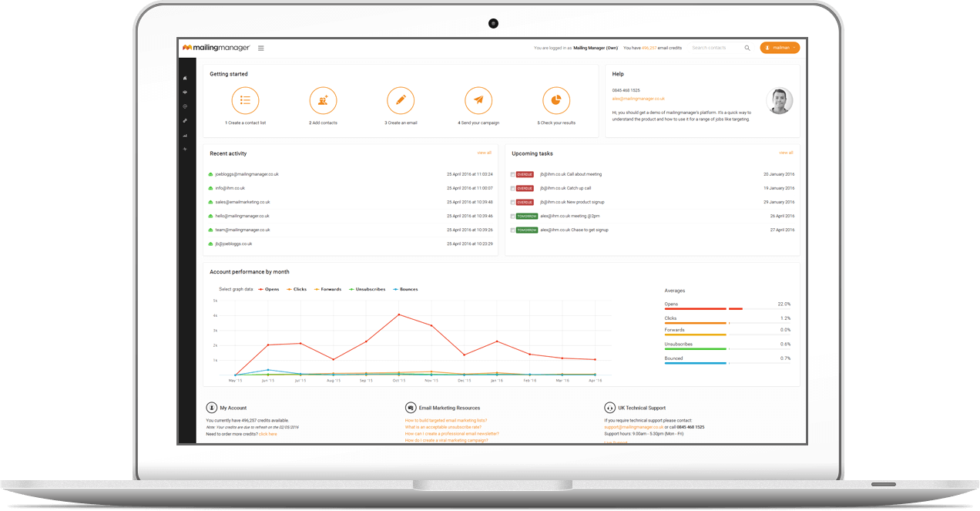Click the Jan '16 Opens data point

(x=497, y=341)
